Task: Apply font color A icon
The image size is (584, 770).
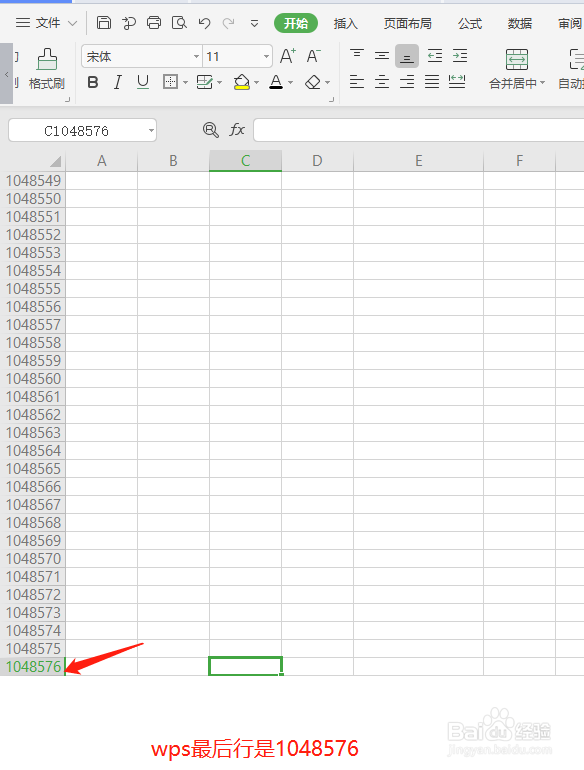Action: 276,82
